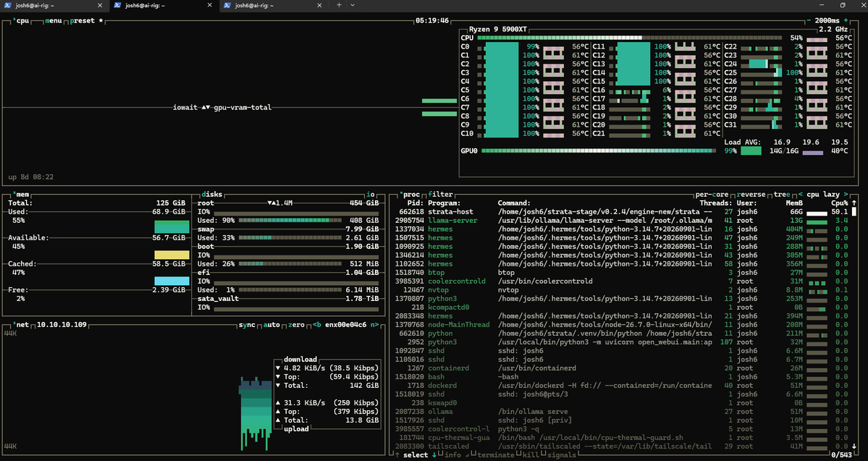Toggle reverse process sorting
The image size is (868, 461).
click(x=751, y=194)
